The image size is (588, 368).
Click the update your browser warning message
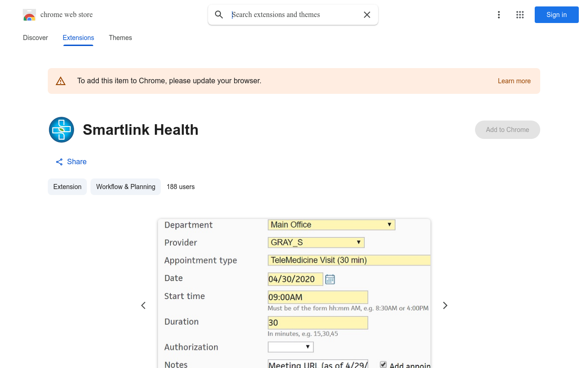(x=169, y=81)
